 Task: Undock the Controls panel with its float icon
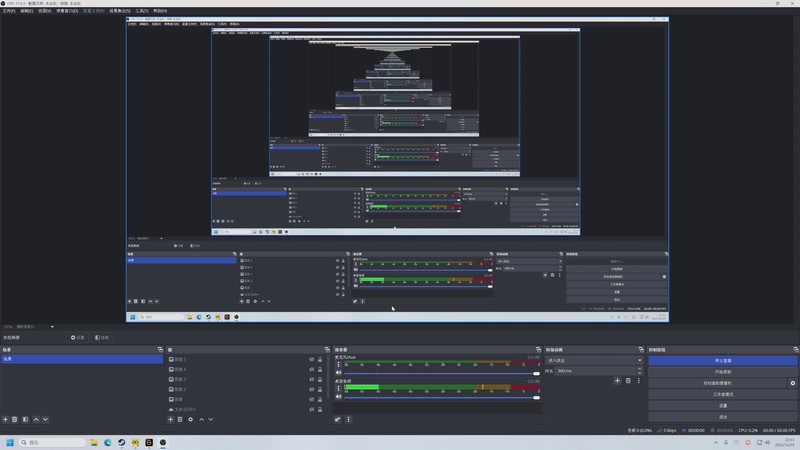tap(796, 349)
